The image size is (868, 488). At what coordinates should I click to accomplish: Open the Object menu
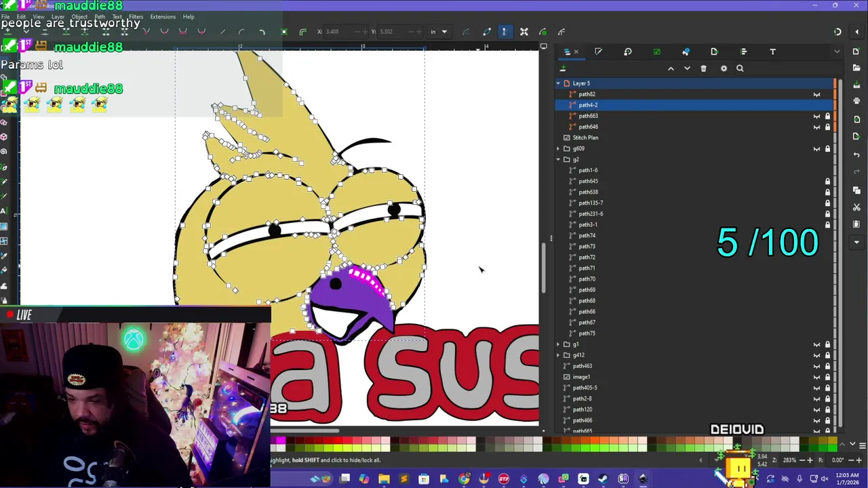coord(79,17)
